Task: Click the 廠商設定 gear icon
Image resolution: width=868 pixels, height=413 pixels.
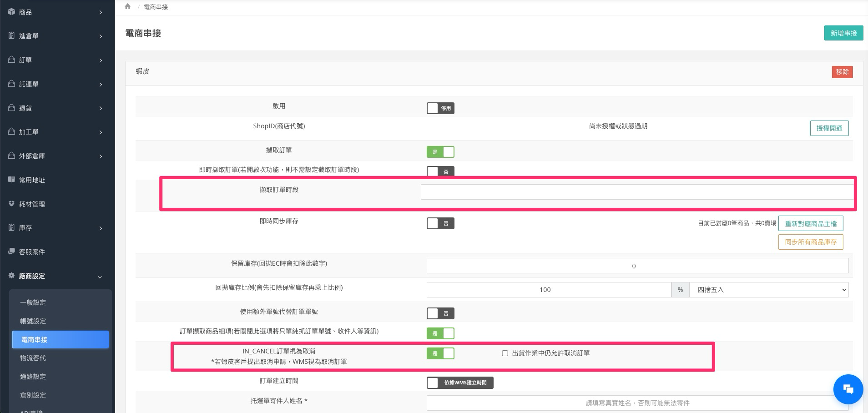Action: (11, 276)
